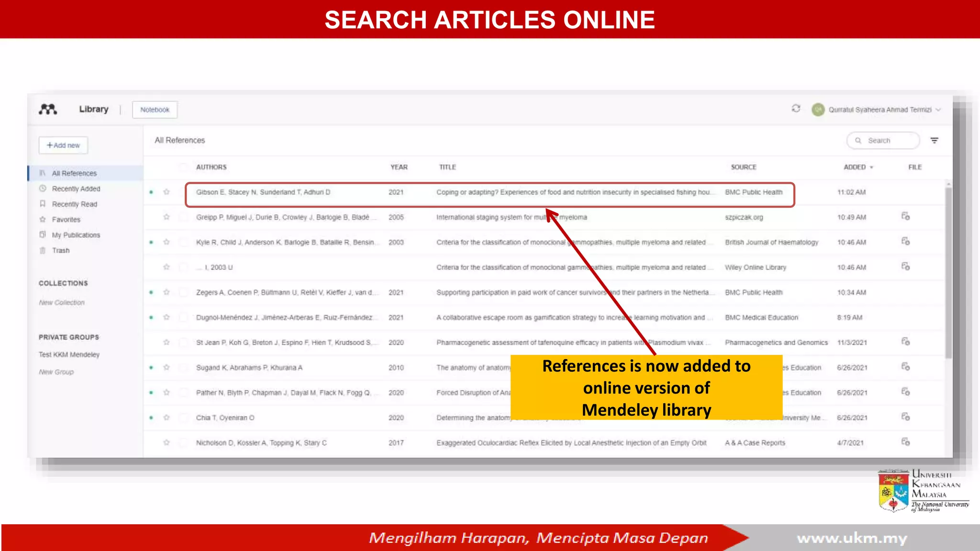Star the Greipp P, Miguel J reference
980x551 pixels.
pyautogui.click(x=167, y=217)
